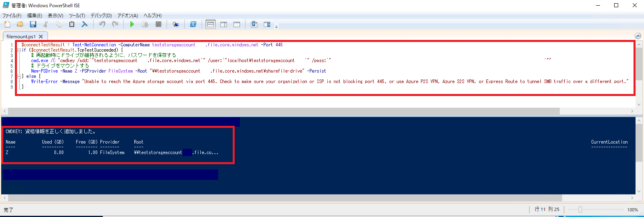Run script with the green play button
Screen dimensions: 644x217
tap(132, 25)
